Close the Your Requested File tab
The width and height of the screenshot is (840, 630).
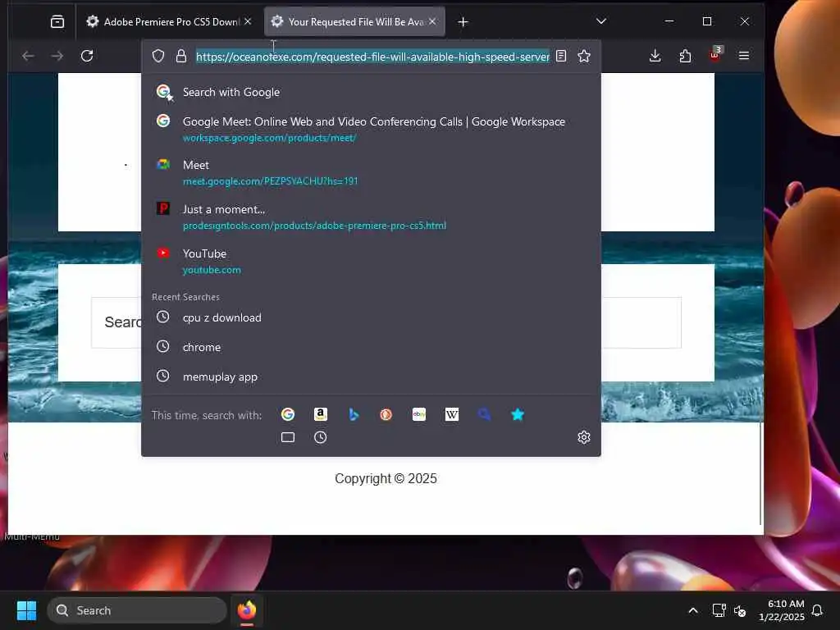tap(432, 22)
